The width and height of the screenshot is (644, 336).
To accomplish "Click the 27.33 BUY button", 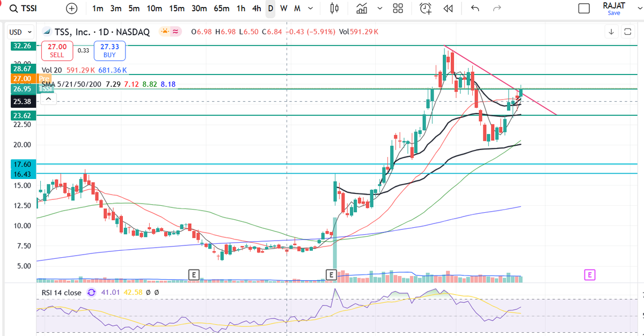I will coord(109,51).
